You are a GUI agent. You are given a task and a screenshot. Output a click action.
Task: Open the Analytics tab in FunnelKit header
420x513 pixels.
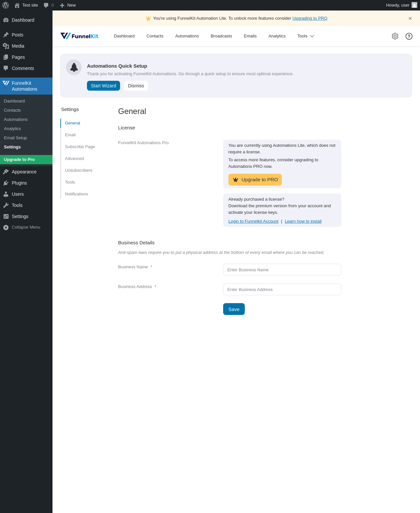pos(277,36)
